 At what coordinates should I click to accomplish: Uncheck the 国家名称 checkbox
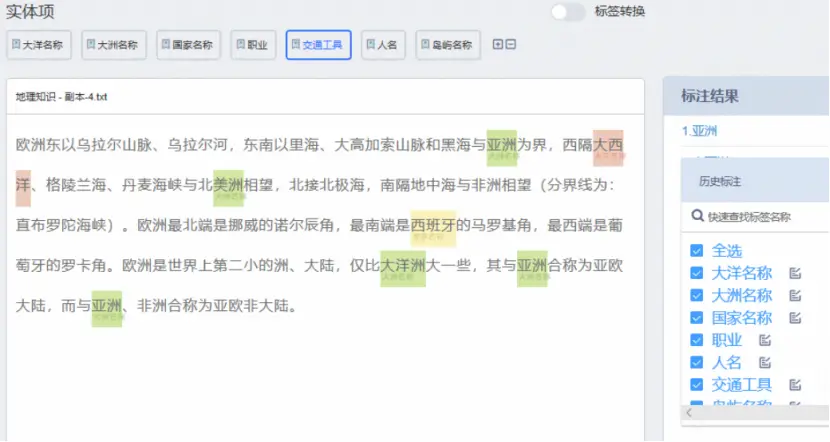(x=697, y=318)
